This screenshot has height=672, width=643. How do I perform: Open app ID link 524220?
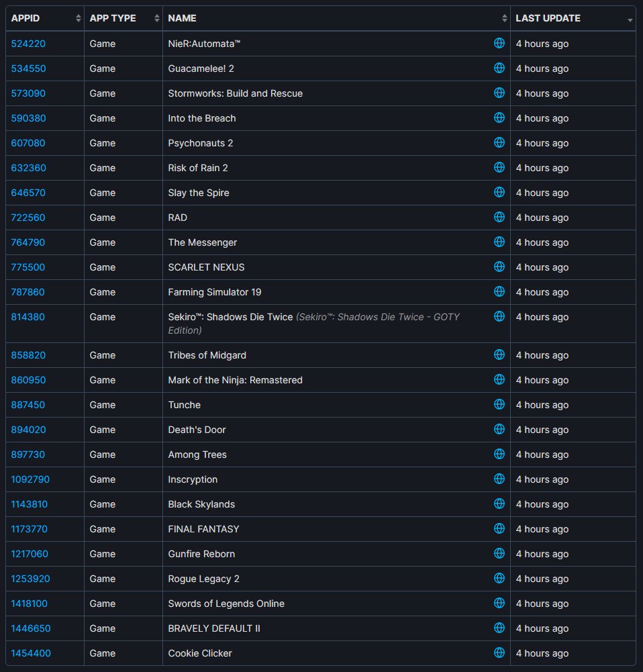[28, 44]
